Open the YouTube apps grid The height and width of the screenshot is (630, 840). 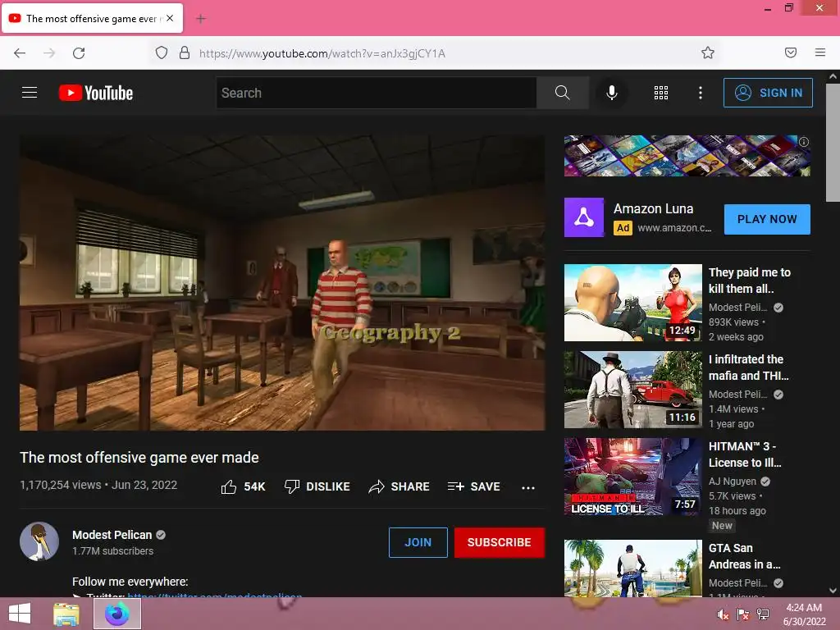tap(661, 93)
